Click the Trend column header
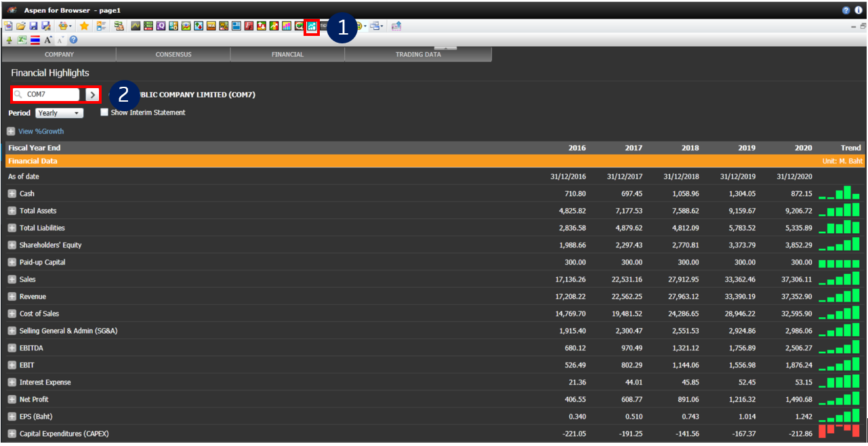Image resolution: width=868 pixels, height=446 pixels. click(850, 148)
